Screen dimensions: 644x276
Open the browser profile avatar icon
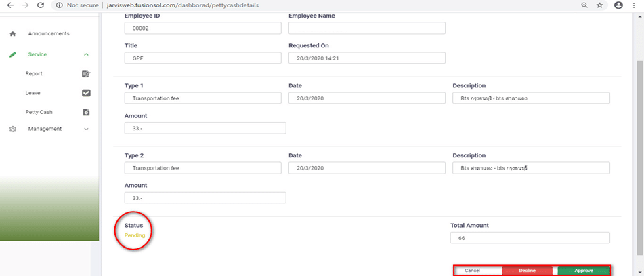click(618, 5)
